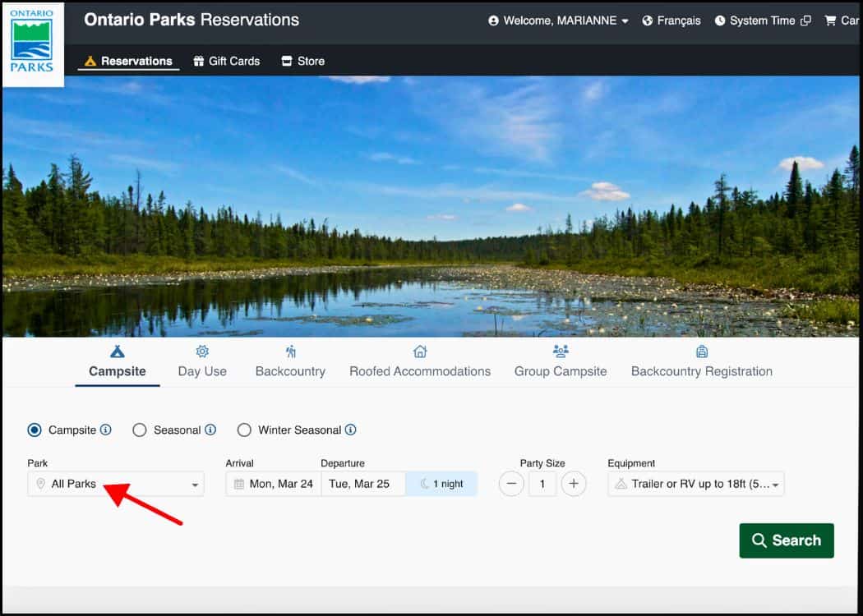
Task: Click the house icon above Roofed Accommodations
Action: [x=420, y=352]
